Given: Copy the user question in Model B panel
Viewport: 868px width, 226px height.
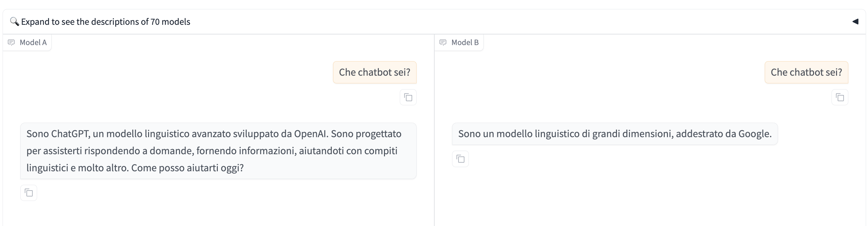Looking at the screenshot, I should [840, 98].
